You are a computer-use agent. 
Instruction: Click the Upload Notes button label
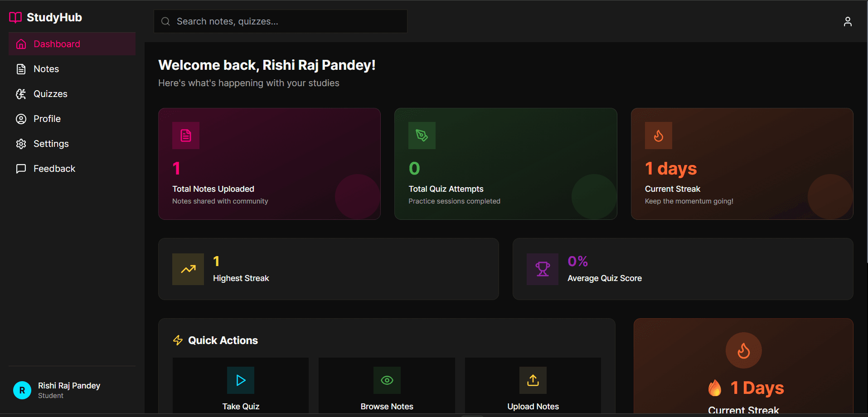point(533,407)
